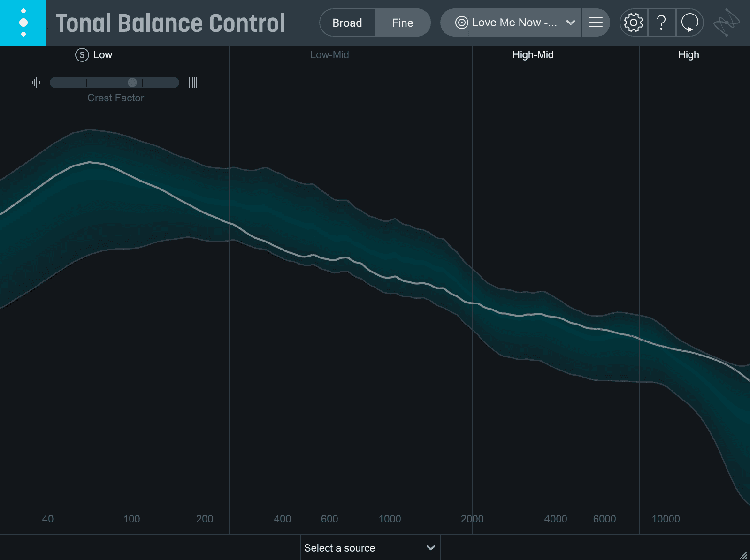Image resolution: width=750 pixels, height=560 pixels.
Task: Open the Select a source dropdown
Action: point(370,548)
